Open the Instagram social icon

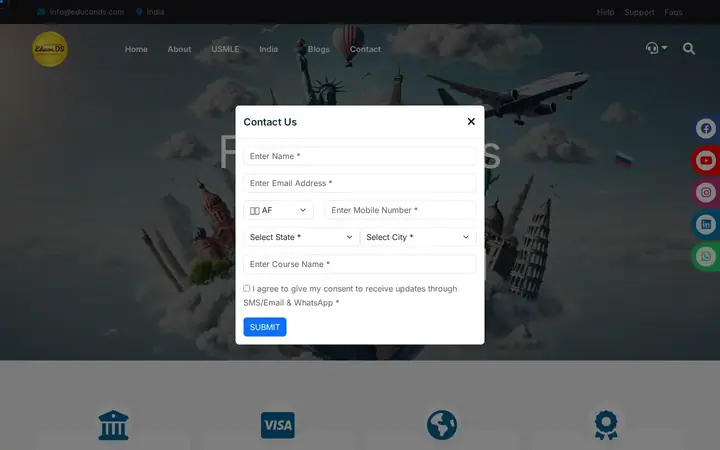click(x=706, y=192)
